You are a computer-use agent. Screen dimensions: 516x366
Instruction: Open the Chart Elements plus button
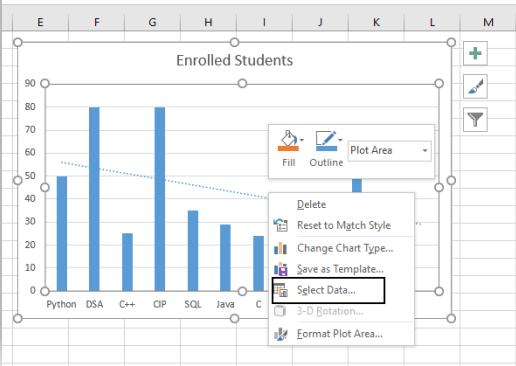[475, 53]
